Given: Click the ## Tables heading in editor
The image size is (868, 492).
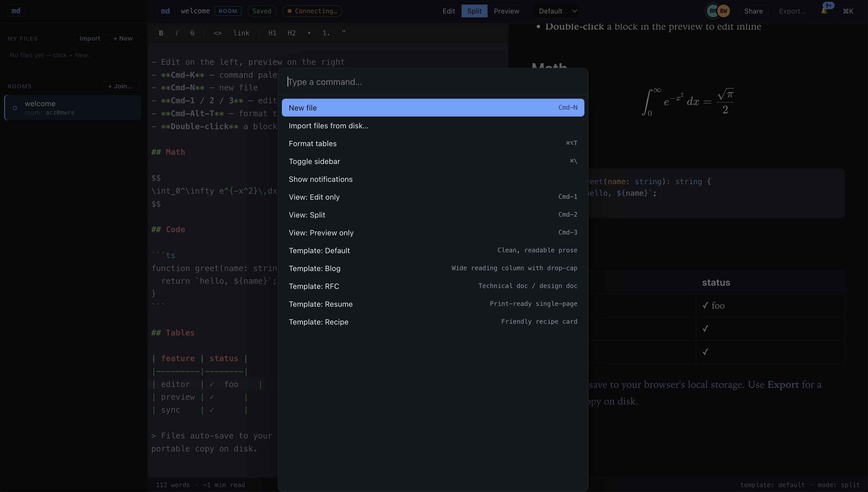Looking at the screenshot, I should tap(173, 333).
